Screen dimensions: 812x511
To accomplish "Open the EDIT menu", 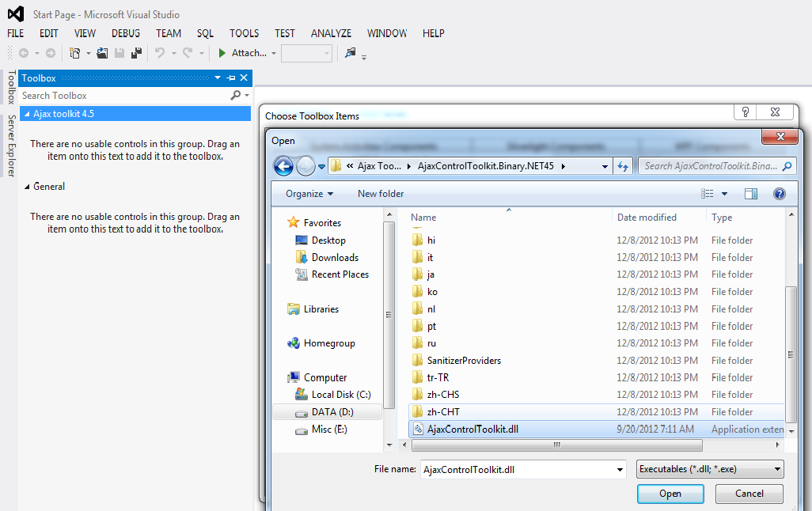I will (49, 33).
